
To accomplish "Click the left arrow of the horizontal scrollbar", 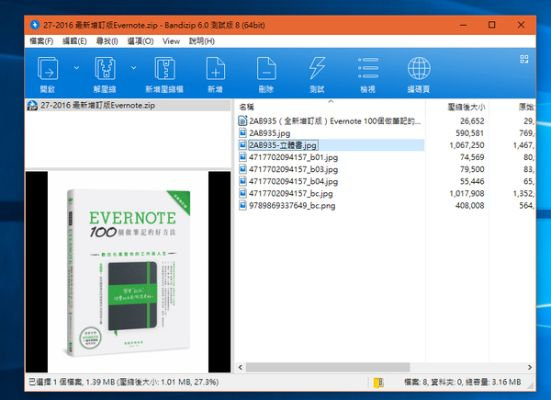I will point(240,367).
